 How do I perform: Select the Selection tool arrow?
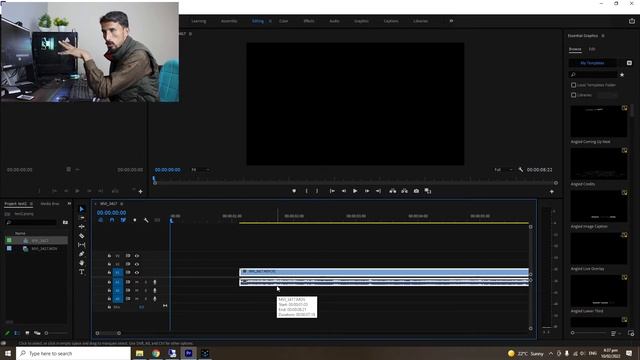coord(82,209)
